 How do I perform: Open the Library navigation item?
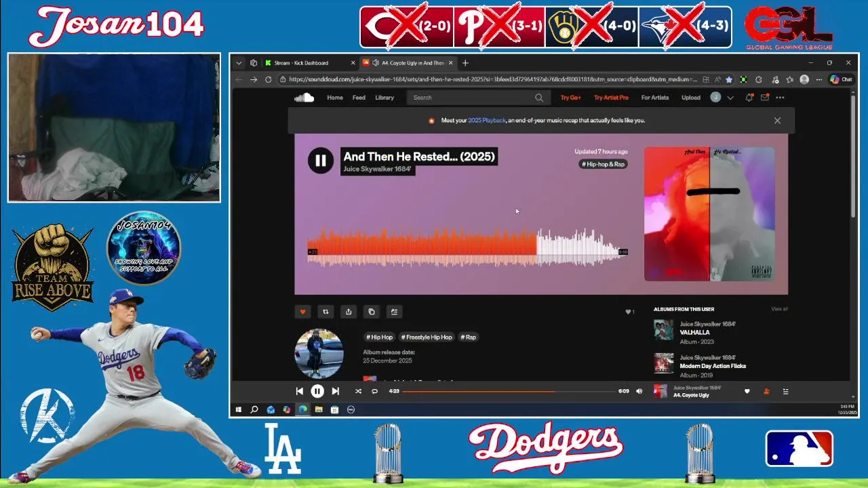(x=384, y=98)
